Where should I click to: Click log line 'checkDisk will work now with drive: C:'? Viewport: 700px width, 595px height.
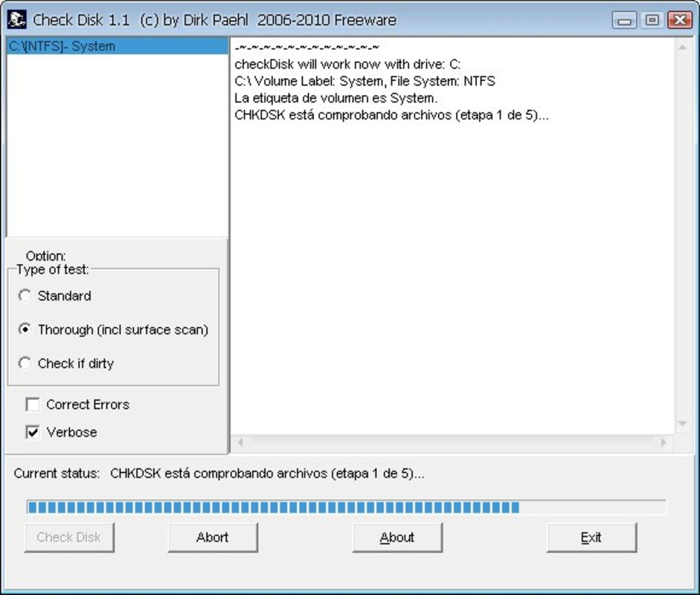347,64
